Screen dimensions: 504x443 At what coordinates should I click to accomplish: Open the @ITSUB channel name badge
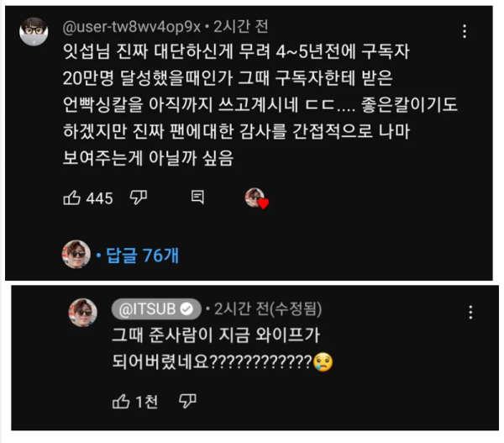click(156, 309)
